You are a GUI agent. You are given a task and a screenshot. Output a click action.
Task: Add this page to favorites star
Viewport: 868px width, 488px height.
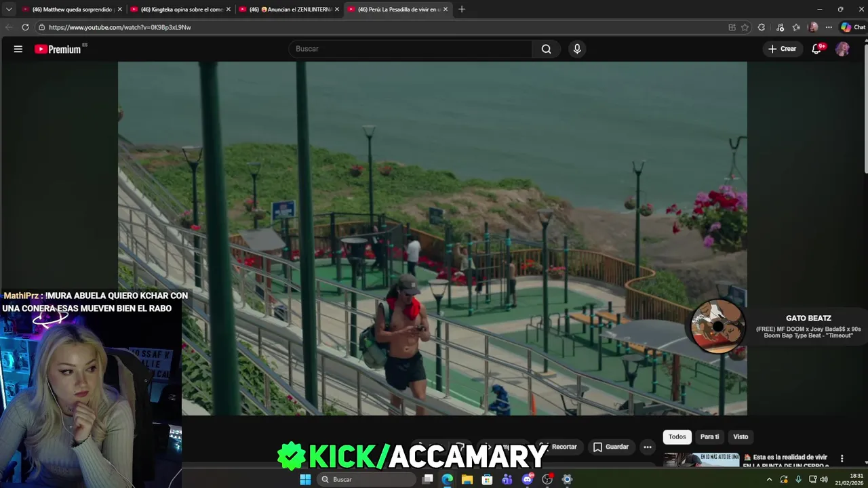click(745, 27)
